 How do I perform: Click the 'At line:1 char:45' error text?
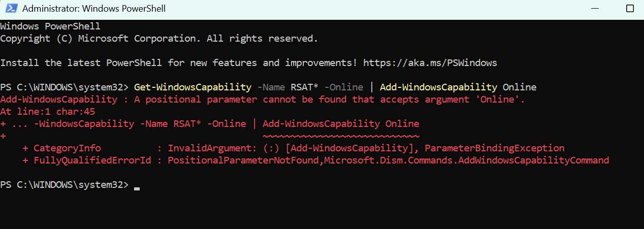click(x=48, y=112)
